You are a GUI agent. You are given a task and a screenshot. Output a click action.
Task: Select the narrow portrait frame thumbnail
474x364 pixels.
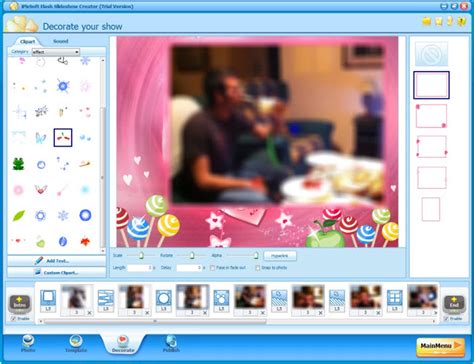point(431,209)
